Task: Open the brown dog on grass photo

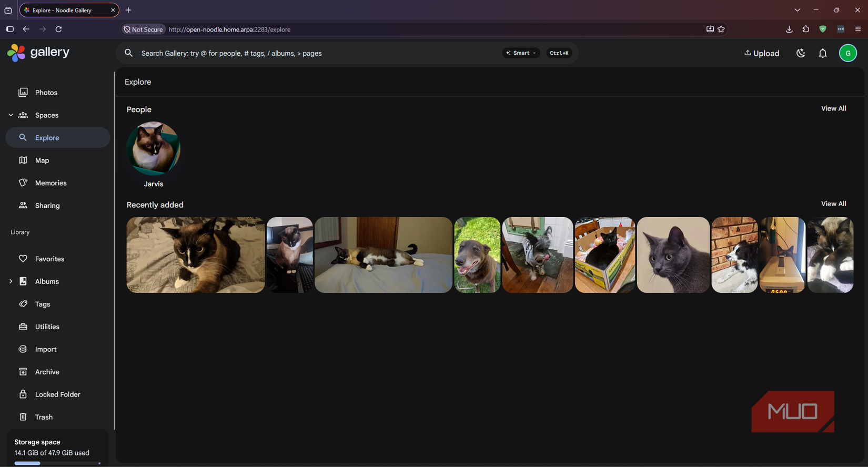Action: pyautogui.click(x=477, y=255)
